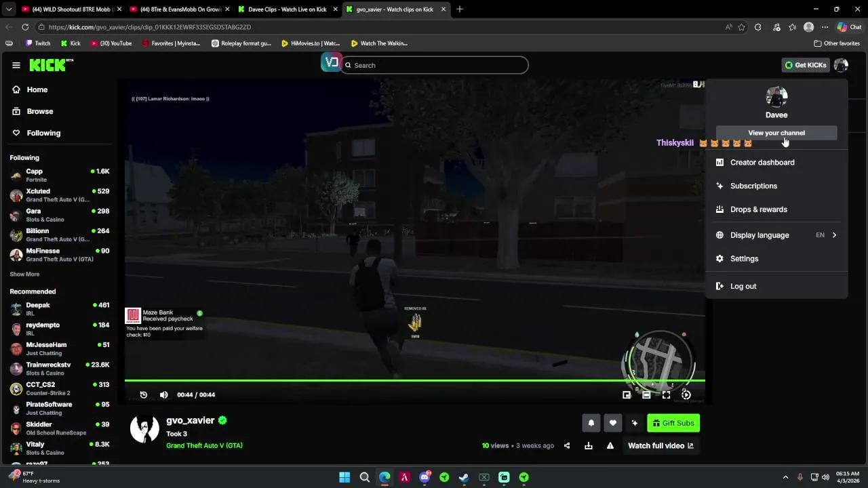Seek on the green clip progress bar

(x=414, y=381)
